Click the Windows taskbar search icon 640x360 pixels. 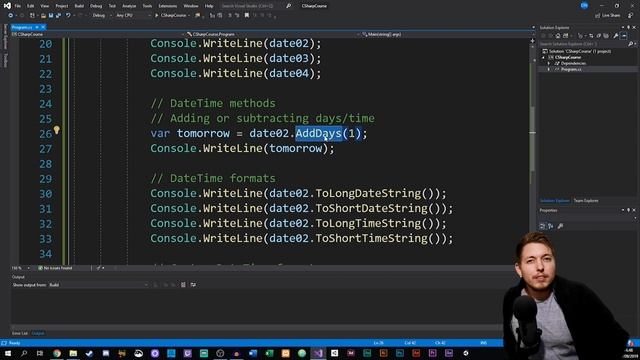click(x=24, y=353)
